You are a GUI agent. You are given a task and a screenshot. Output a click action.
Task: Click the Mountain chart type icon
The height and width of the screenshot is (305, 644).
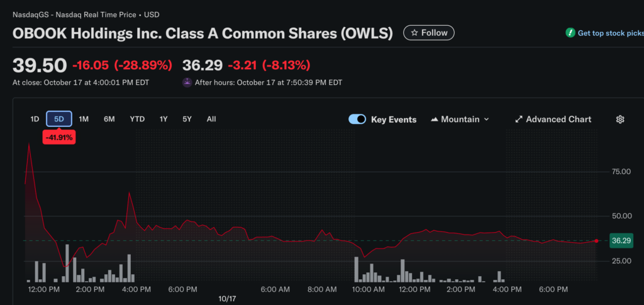[x=435, y=119]
